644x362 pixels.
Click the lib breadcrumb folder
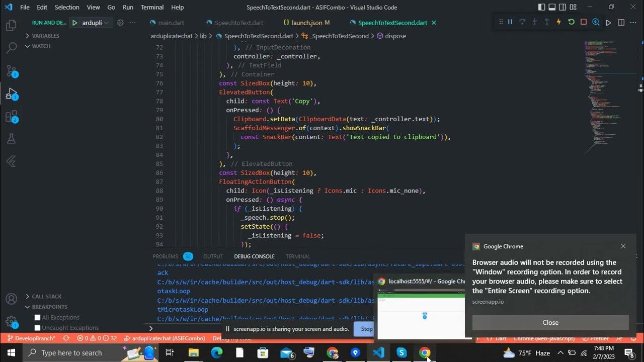pos(203,36)
